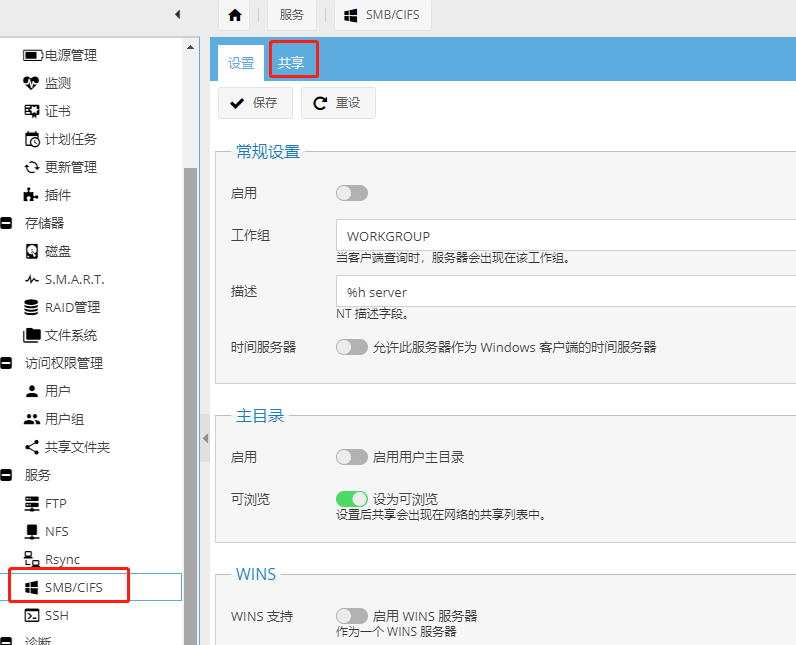Image resolution: width=796 pixels, height=645 pixels.
Task: Open 电源管理 power management icon
Action: (x=32, y=55)
